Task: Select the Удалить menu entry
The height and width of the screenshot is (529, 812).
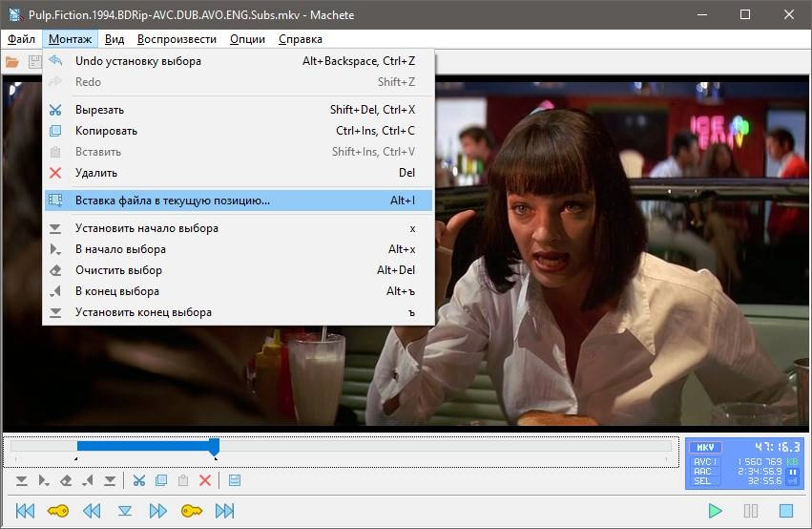Action: point(239,173)
